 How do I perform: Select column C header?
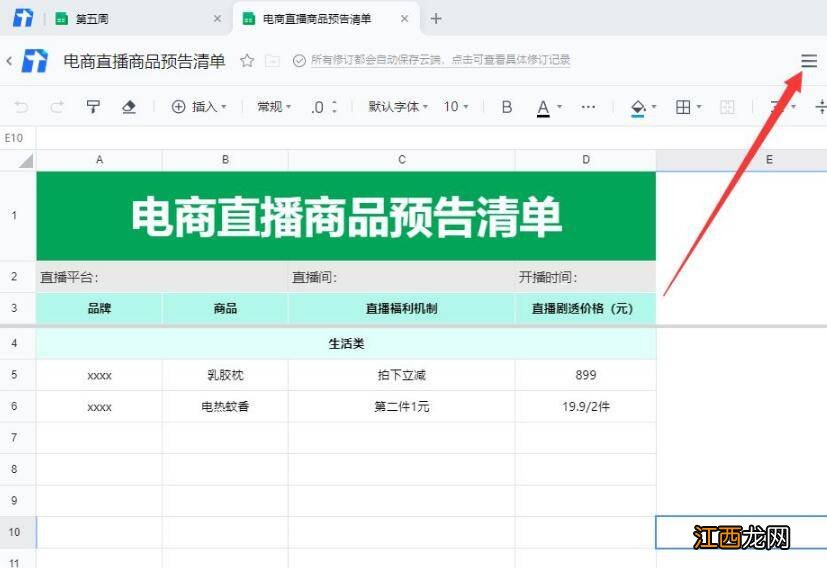(x=402, y=160)
